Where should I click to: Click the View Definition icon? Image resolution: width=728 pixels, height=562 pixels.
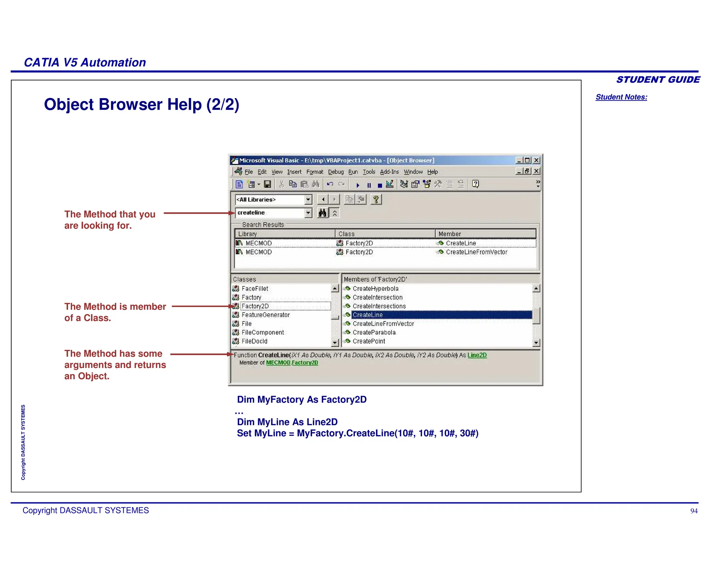click(361, 199)
